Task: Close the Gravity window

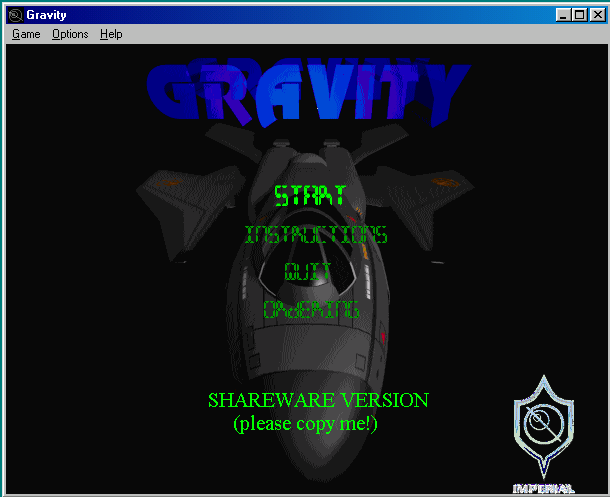Action: (x=598, y=15)
